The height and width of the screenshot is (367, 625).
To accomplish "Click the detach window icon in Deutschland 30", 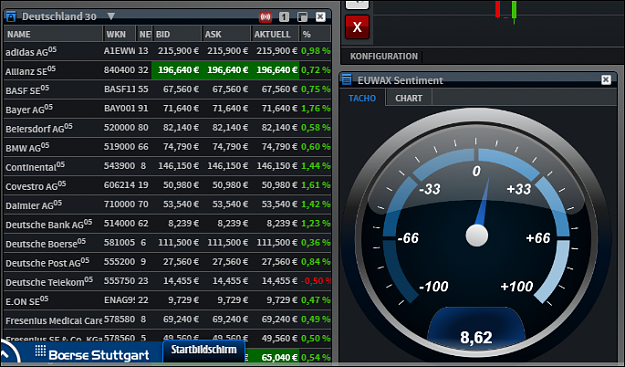I will [x=303, y=17].
